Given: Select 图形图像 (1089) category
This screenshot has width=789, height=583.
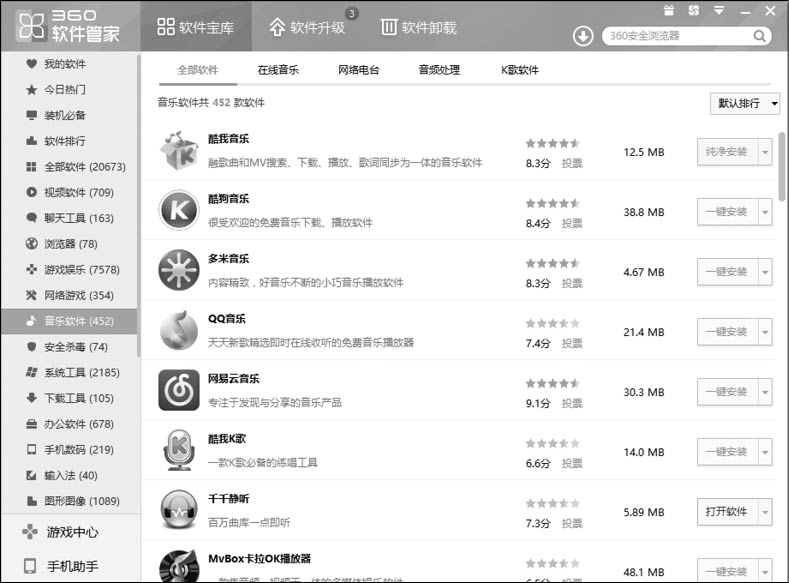Looking at the screenshot, I should pos(69,501).
